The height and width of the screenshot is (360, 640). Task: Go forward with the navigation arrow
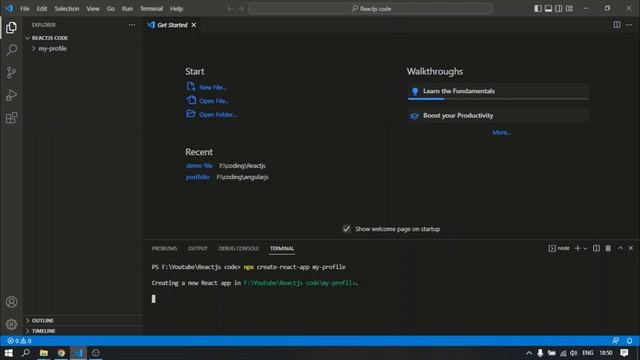point(241,9)
